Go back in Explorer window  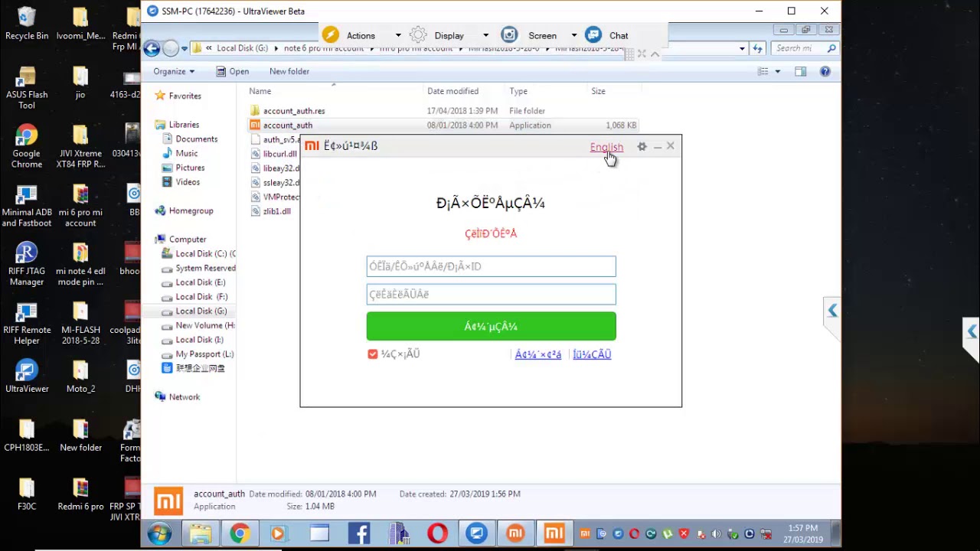pyautogui.click(x=152, y=48)
